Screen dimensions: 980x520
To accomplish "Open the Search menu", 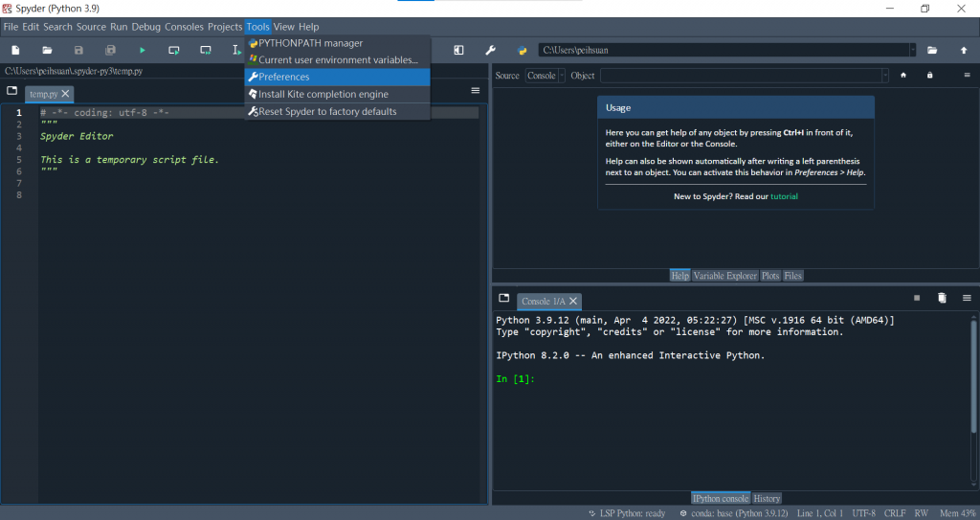I will click(57, 27).
